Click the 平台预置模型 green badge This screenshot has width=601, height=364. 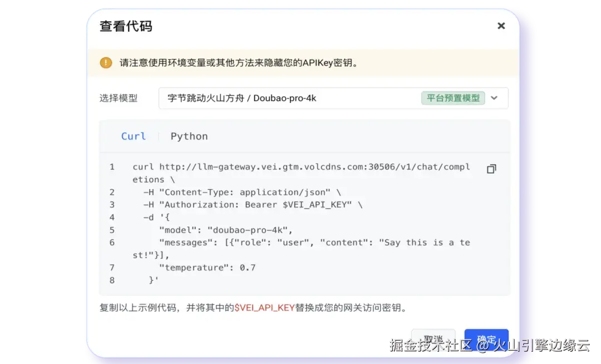[453, 97]
